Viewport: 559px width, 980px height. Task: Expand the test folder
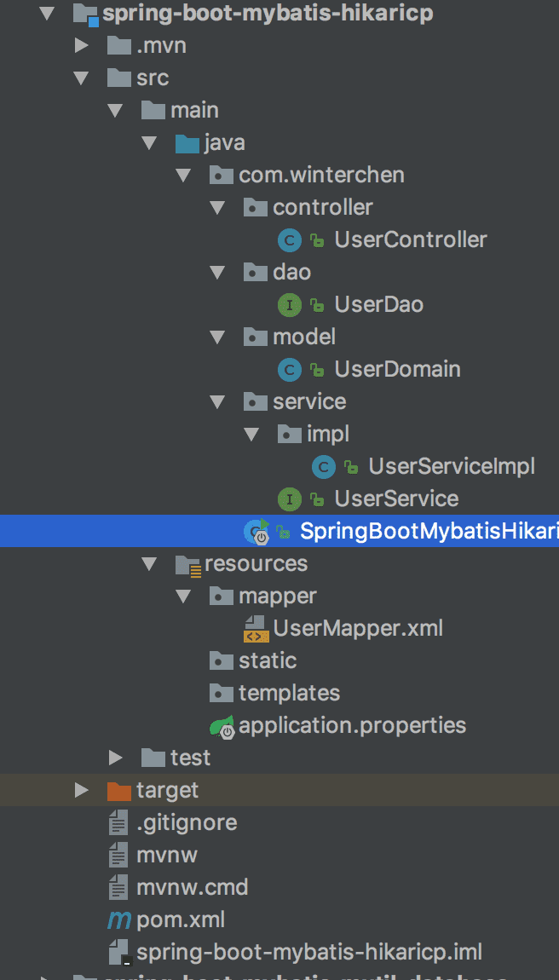(x=116, y=758)
